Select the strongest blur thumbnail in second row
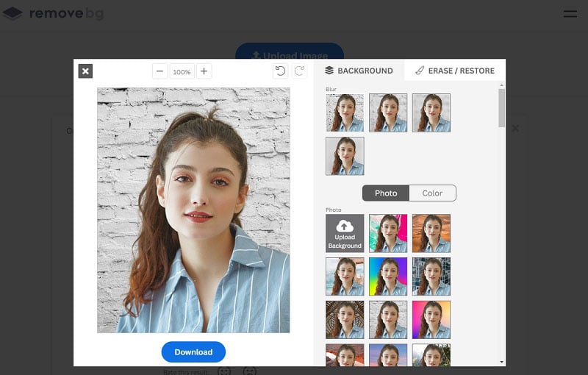 pyautogui.click(x=345, y=156)
